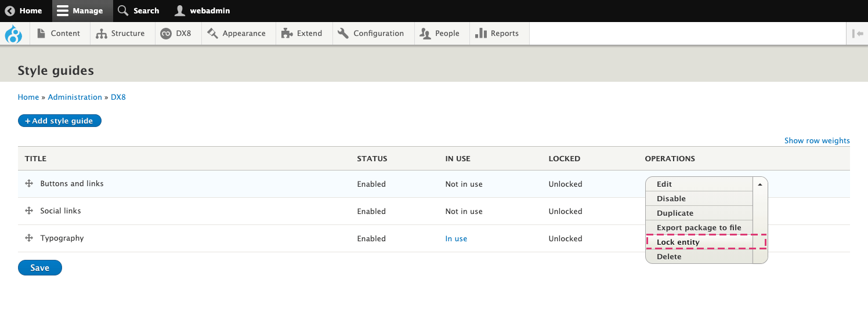Click the Add style guide button

60,121
